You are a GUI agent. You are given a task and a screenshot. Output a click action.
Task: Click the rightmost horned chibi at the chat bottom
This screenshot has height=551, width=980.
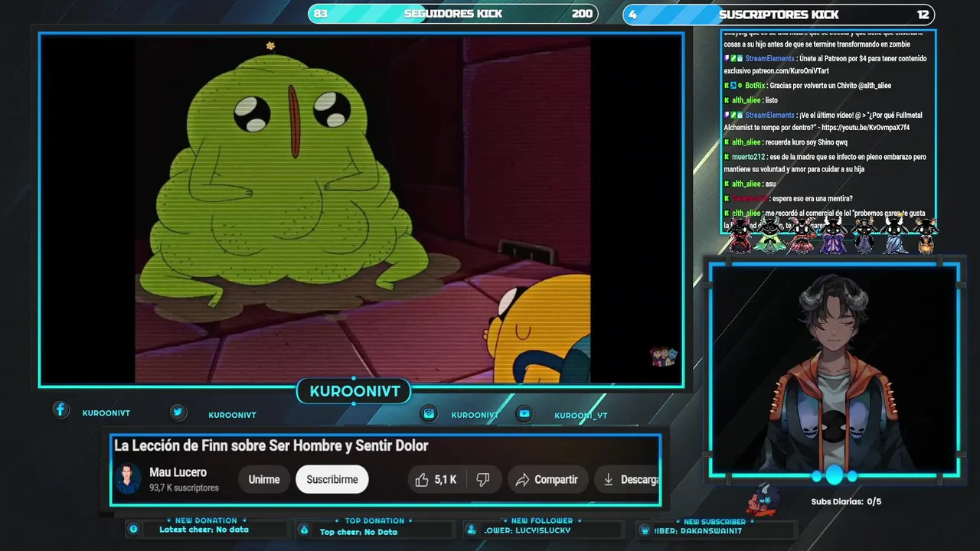(925, 234)
